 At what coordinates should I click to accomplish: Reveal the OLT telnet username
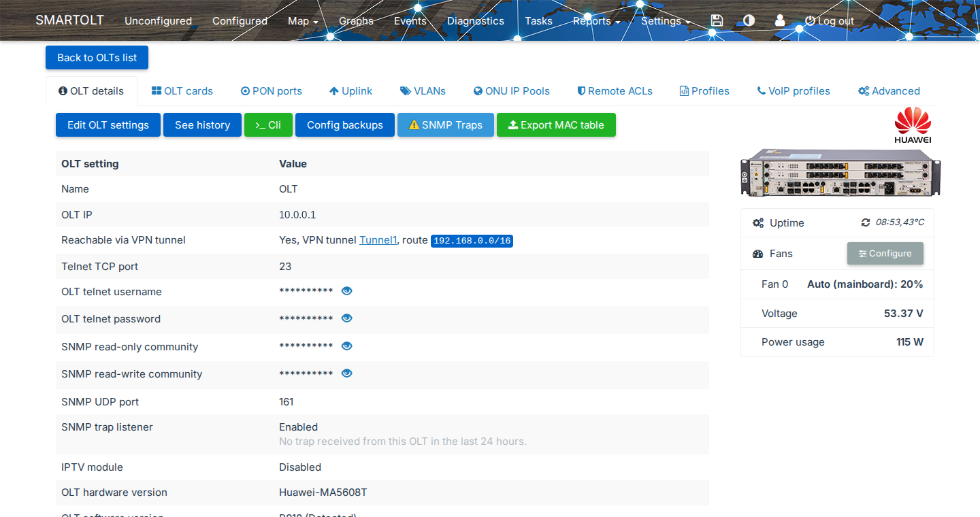(x=346, y=291)
